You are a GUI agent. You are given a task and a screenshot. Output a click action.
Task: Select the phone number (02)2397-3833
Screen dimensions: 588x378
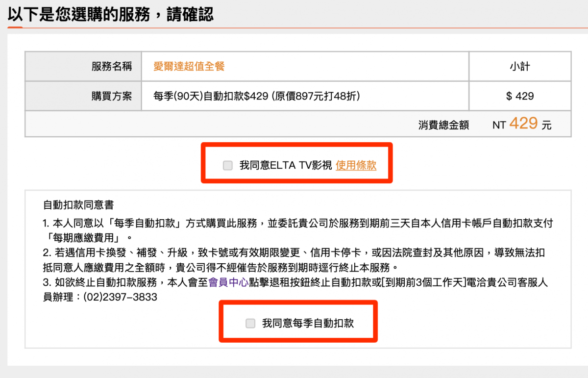click(120, 297)
